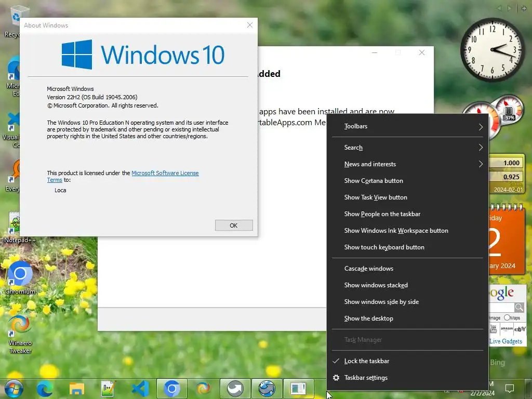The image size is (532, 399).
Task: Click the 0.925 currency value field
Action: (506, 177)
